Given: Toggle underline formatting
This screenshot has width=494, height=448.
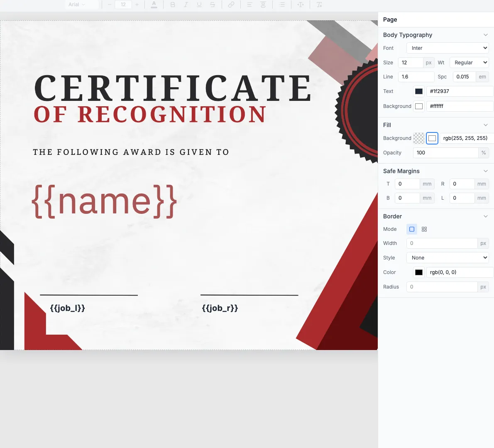Looking at the screenshot, I should pyautogui.click(x=199, y=5).
